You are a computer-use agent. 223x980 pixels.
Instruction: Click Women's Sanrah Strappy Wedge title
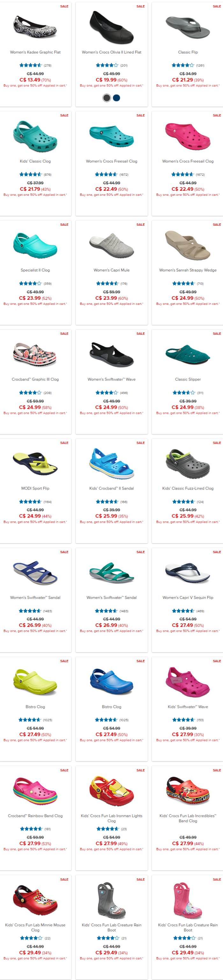188,270
